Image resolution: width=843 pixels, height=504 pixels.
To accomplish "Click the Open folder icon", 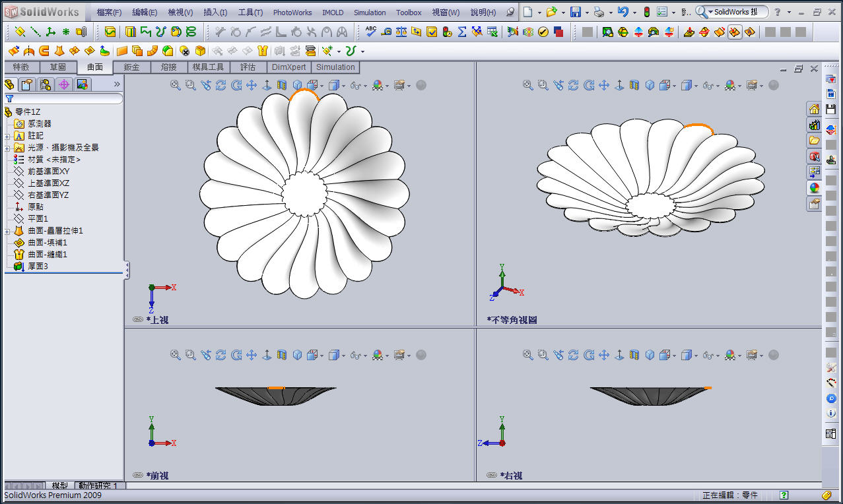I will pos(551,12).
